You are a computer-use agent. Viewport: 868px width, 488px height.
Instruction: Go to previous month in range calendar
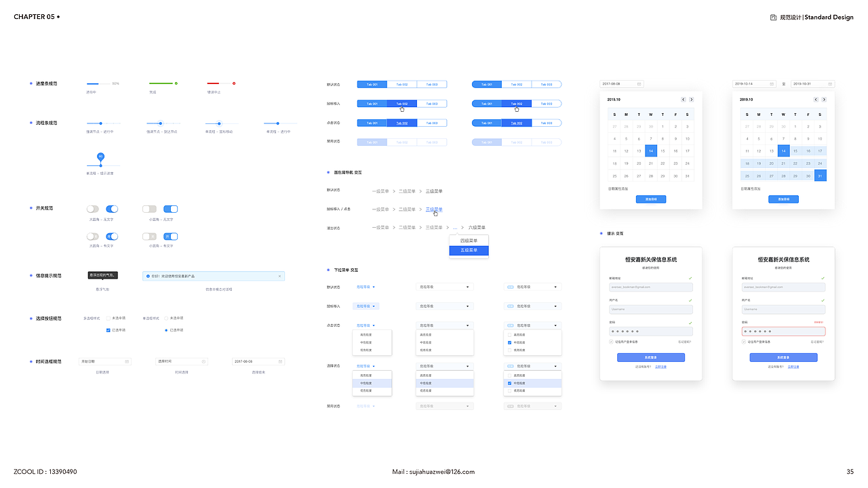point(816,100)
